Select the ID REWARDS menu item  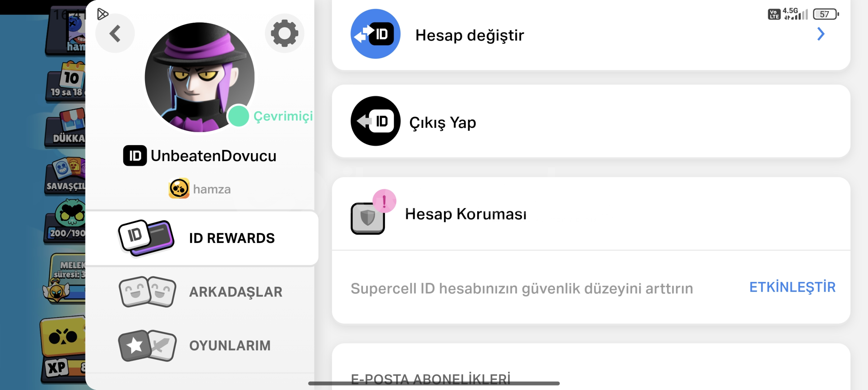202,238
